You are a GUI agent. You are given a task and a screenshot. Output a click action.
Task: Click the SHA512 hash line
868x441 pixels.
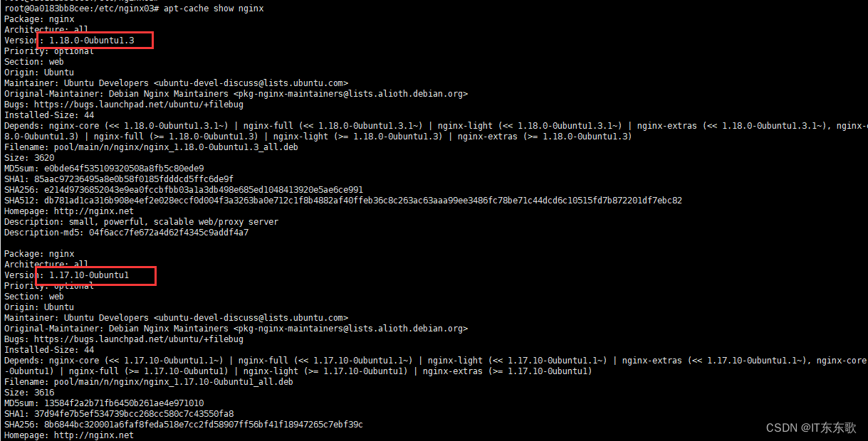[343, 201]
